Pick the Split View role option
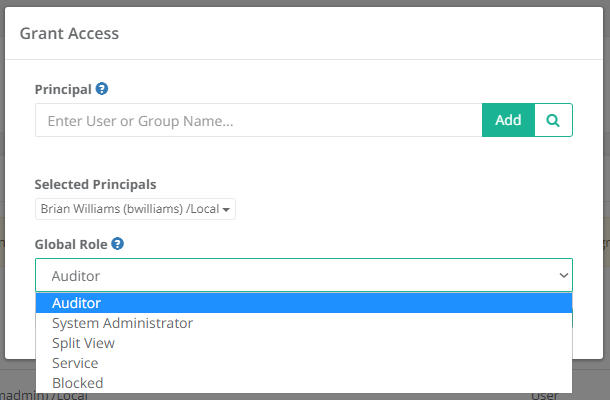The width and height of the screenshot is (610, 400). (85, 343)
